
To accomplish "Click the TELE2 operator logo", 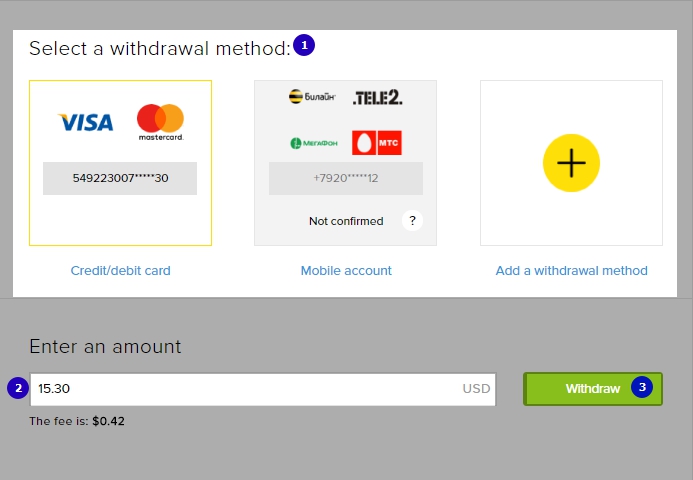I will [x=377, y=97].
